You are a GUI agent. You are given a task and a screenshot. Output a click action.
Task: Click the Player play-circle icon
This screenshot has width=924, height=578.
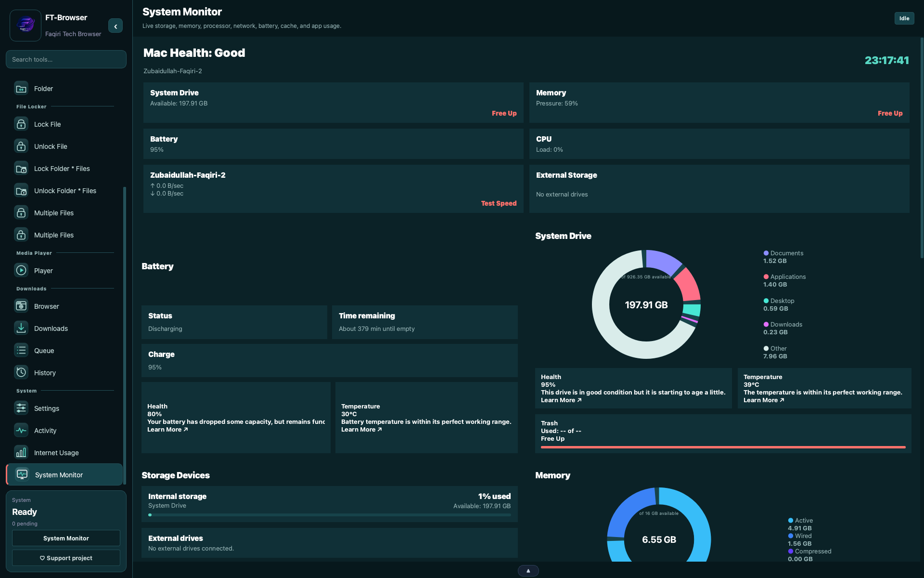[x=21, y=271]
